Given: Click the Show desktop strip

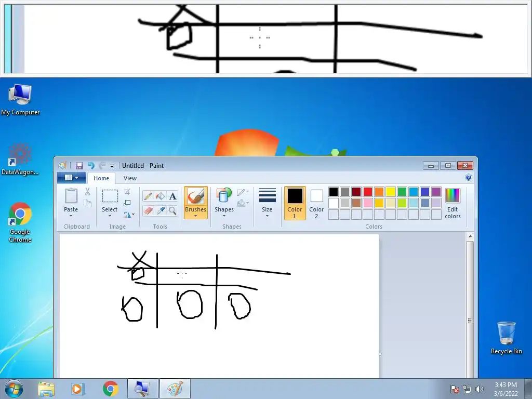Looking at the screenshot, I should [x=528, y=389].
